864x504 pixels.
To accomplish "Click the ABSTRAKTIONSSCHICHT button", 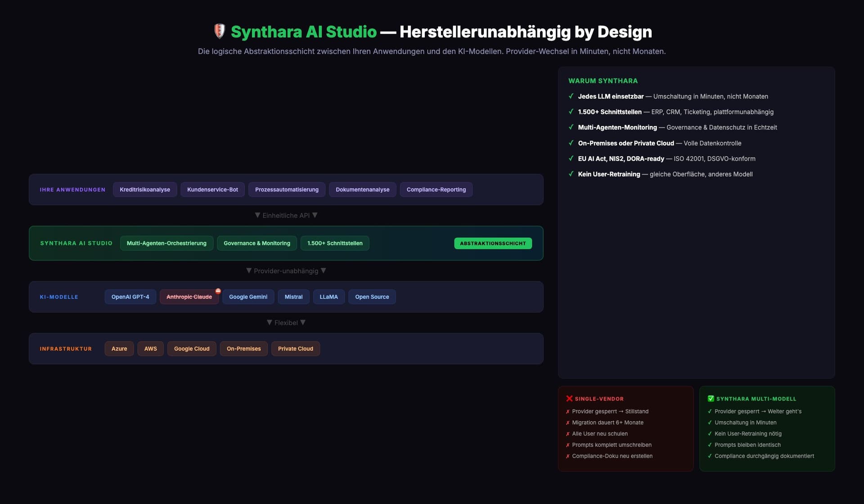I will (x=493, y=243).
